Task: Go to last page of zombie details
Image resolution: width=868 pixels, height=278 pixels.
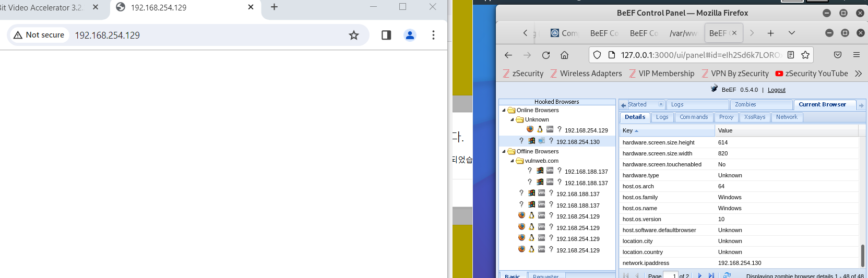Action: point(711,275)
